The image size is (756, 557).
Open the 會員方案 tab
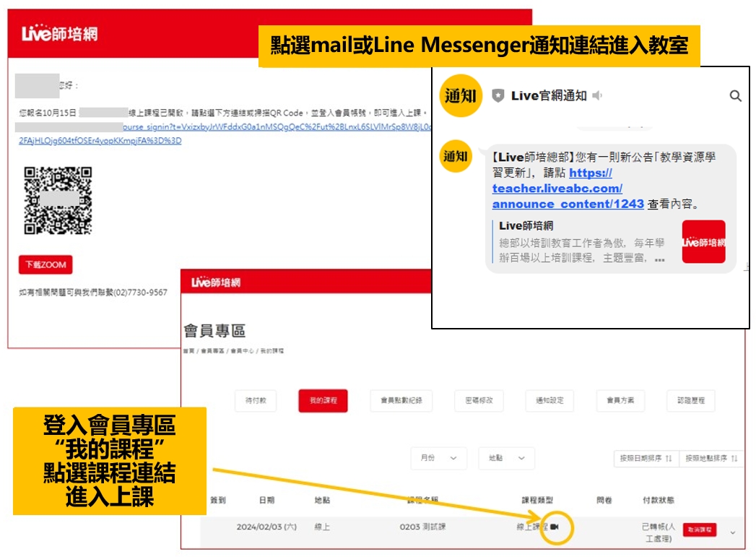620,400
